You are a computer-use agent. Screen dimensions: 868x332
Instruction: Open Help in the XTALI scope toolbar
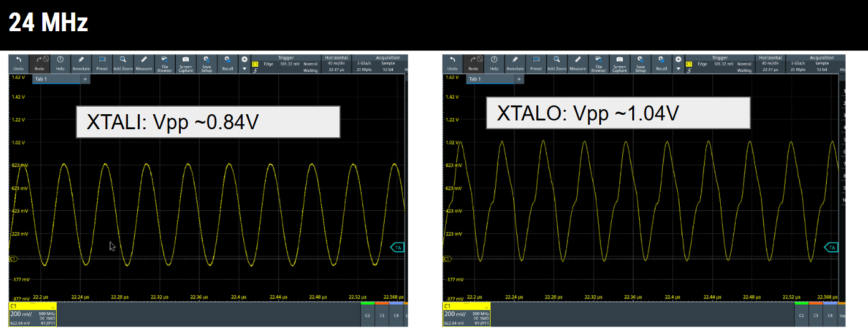pyautogui.click(x=60, y=63)
